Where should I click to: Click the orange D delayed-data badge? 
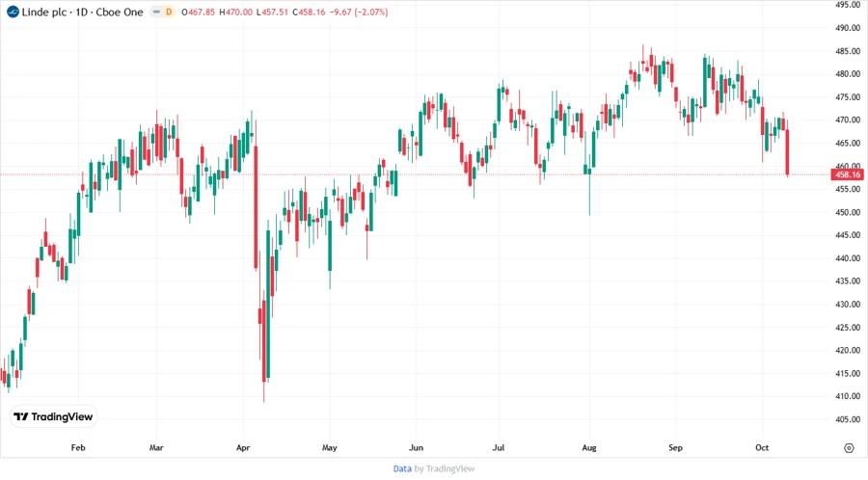click(x=169, y=12)
